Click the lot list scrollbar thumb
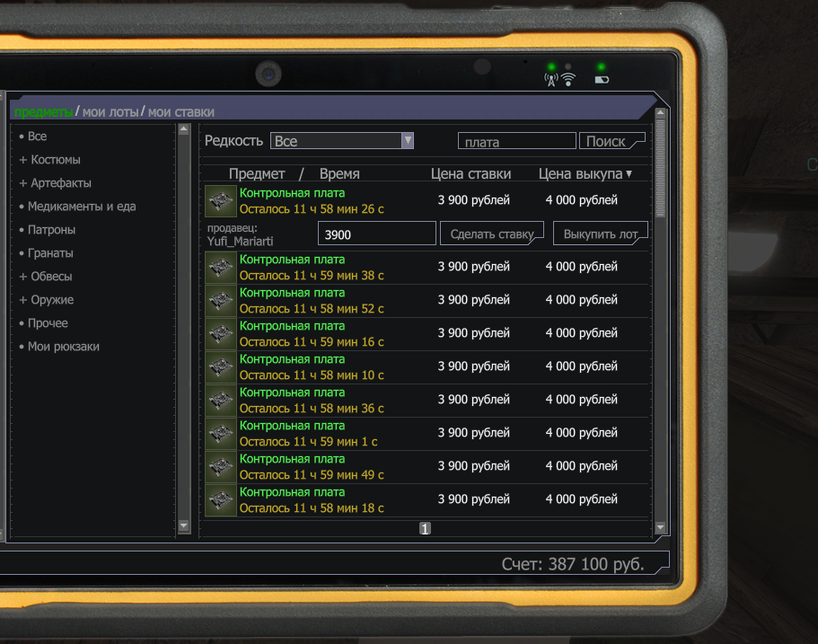 pyautogui.click(x=661, y=168)
